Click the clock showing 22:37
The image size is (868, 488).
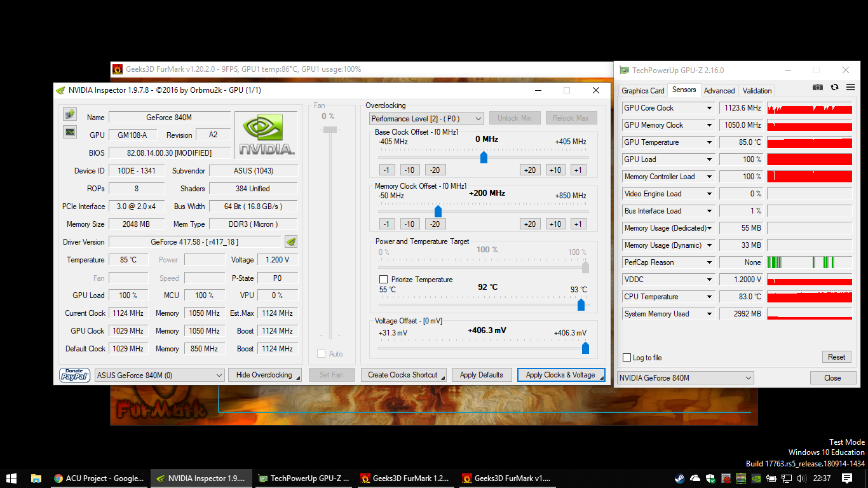[x=822, y=478]
